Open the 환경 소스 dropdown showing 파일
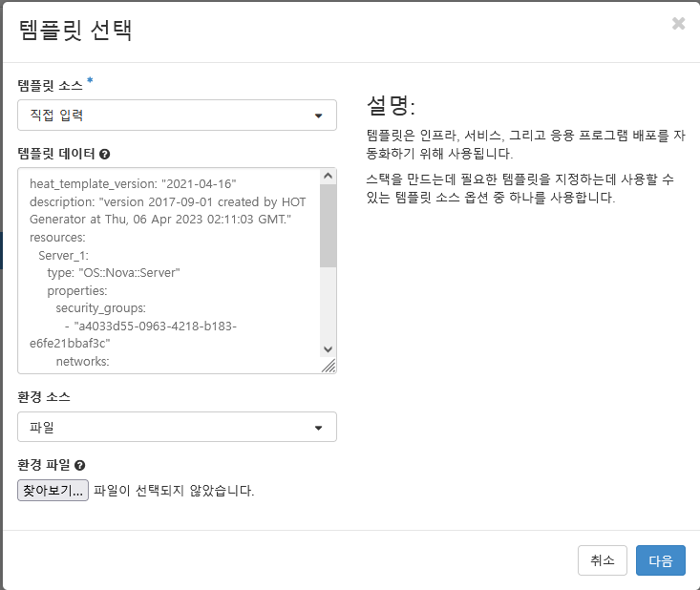The width and height of the screenshot is (700, 590). pyautogui.click(x=177, y=427)
